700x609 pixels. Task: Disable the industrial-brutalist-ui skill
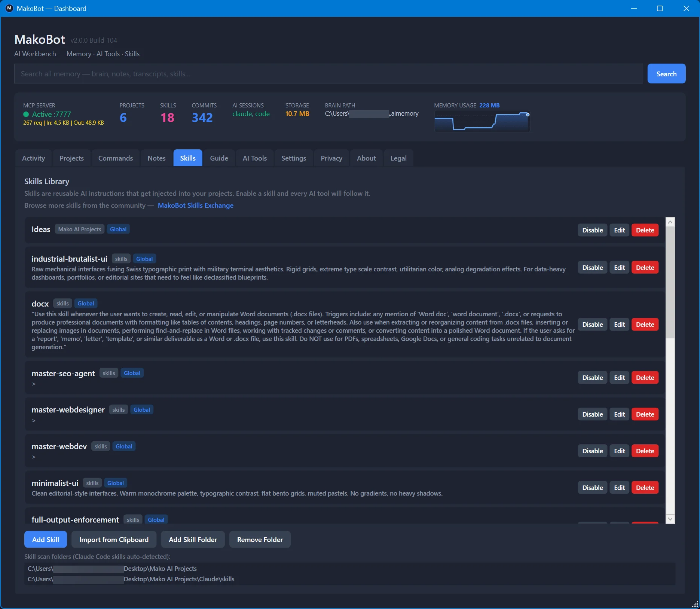click(x=592, y=268)
